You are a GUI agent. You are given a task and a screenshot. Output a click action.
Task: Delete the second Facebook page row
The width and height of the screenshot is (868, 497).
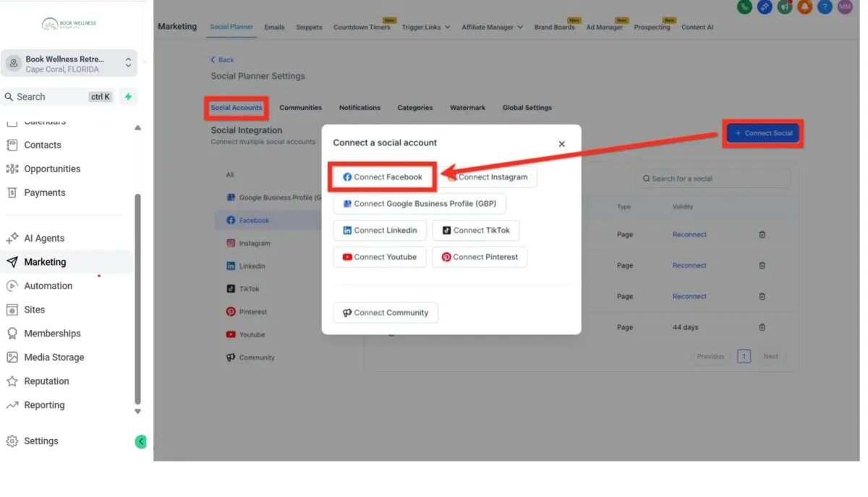tap(762, 266)
